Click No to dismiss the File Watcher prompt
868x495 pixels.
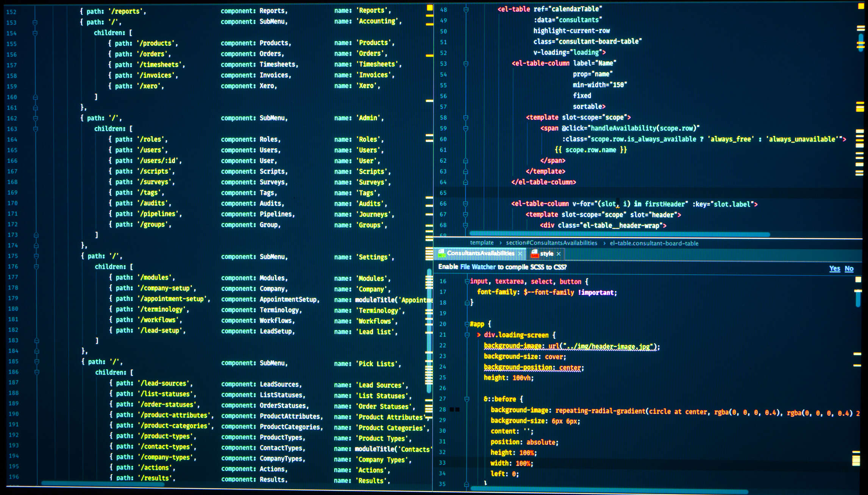849,268
